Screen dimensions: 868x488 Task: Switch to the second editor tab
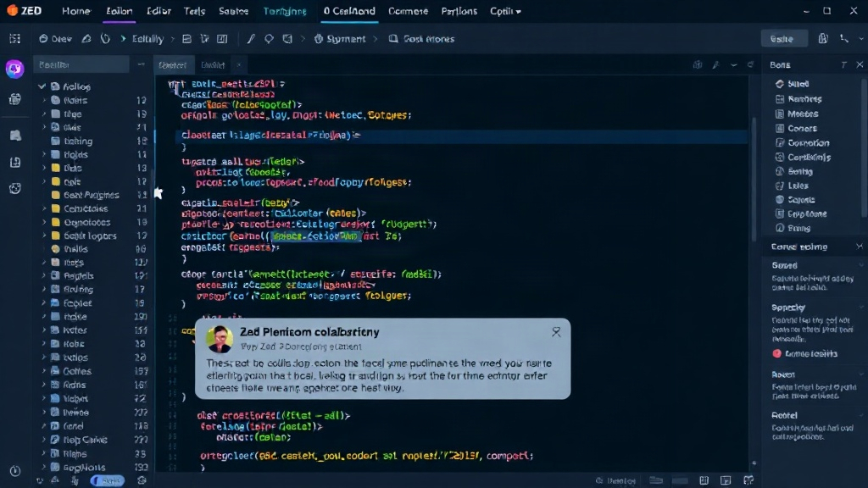213,64
